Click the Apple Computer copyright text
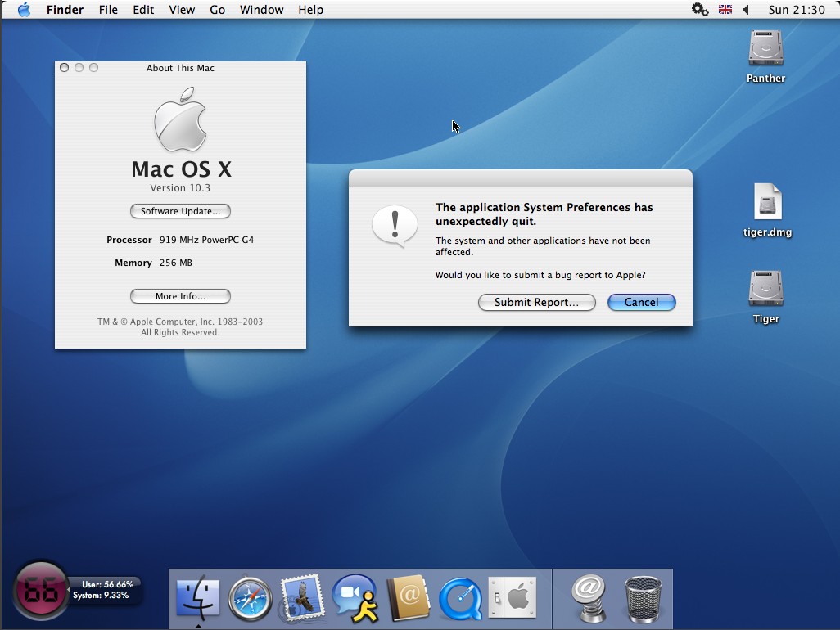 180,326
